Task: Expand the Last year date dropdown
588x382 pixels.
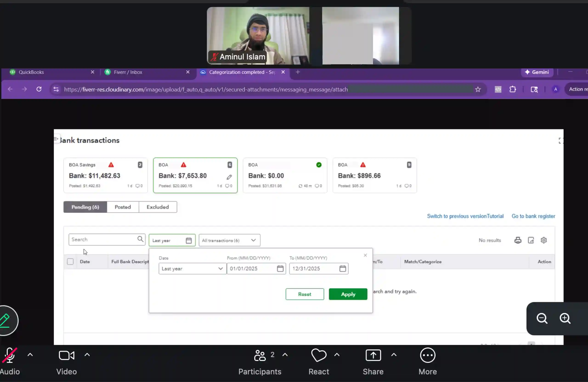Action: (192, 268)
